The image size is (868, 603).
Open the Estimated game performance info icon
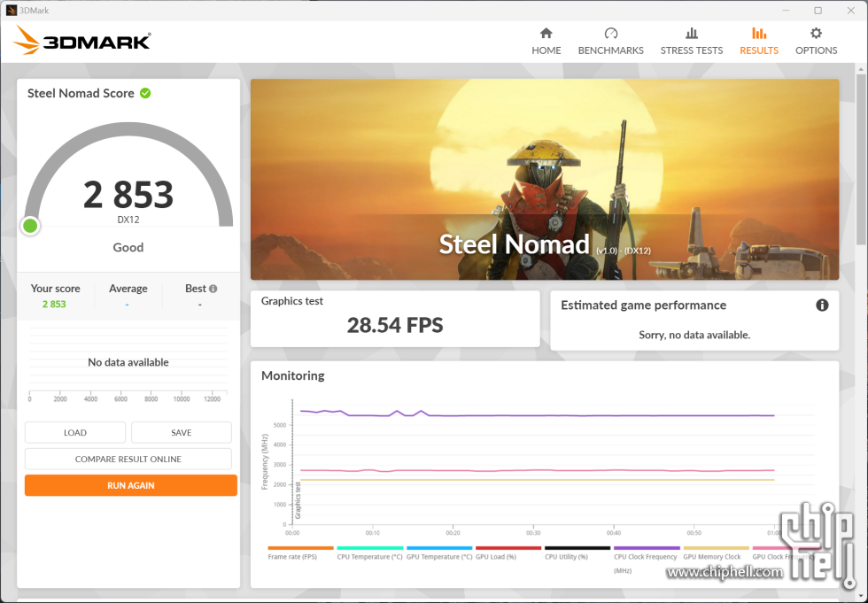coord(822,305)
